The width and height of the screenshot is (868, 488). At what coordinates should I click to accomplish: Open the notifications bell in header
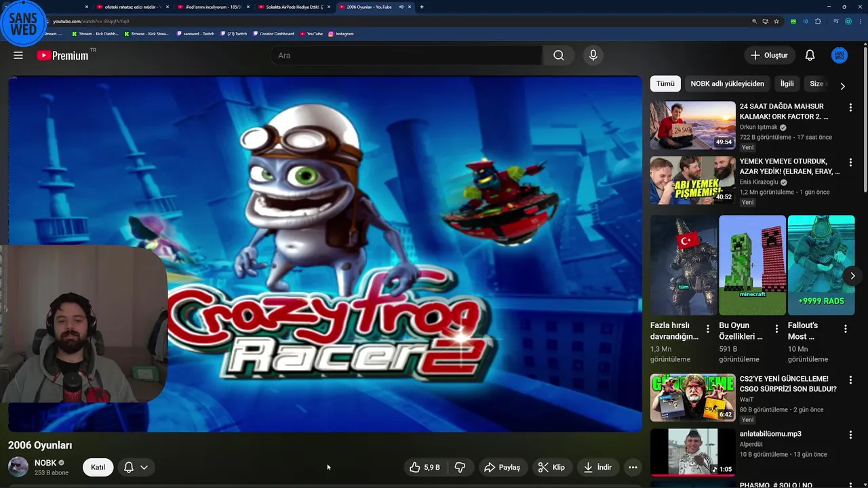[x=810, y=56]
